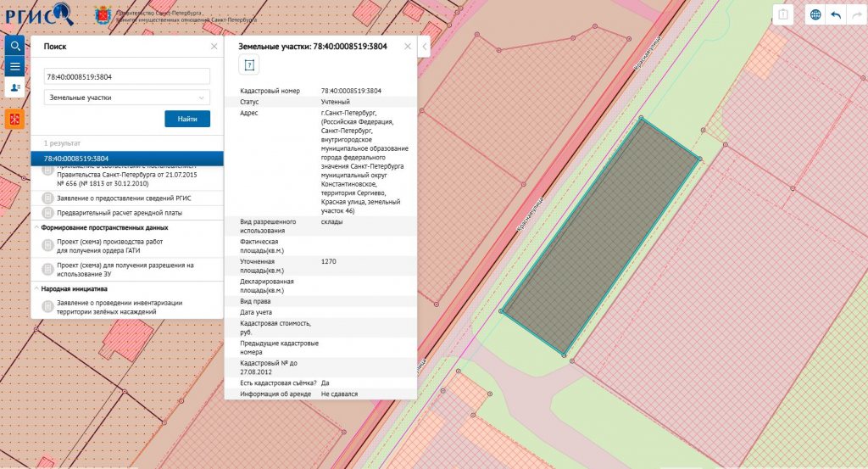Click the orange sidebar tool icon
The height and width of the screenshot is (469, 868).
tap(14, 119)
